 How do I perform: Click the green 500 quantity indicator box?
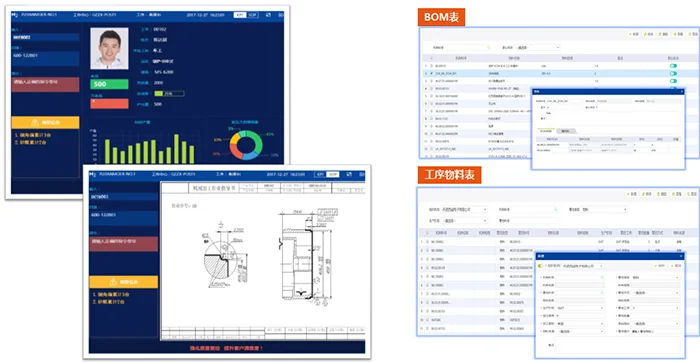[x=109, y=84]
